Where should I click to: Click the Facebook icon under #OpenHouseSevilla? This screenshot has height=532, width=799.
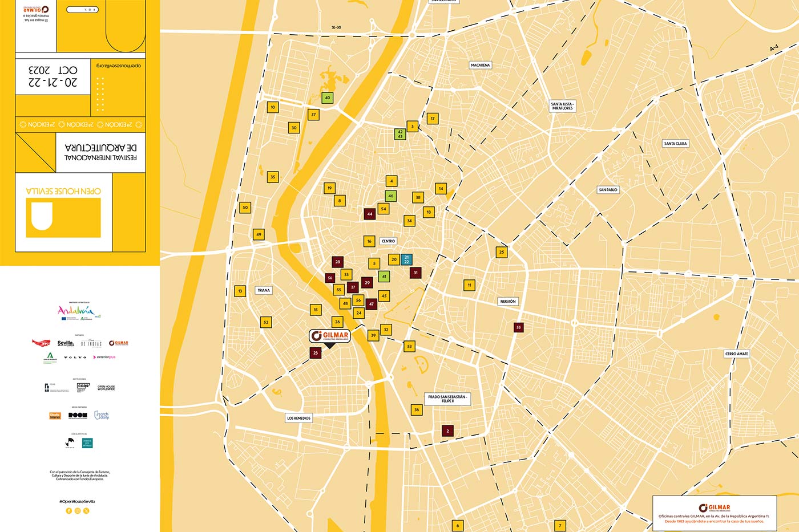tap(69, 511)
